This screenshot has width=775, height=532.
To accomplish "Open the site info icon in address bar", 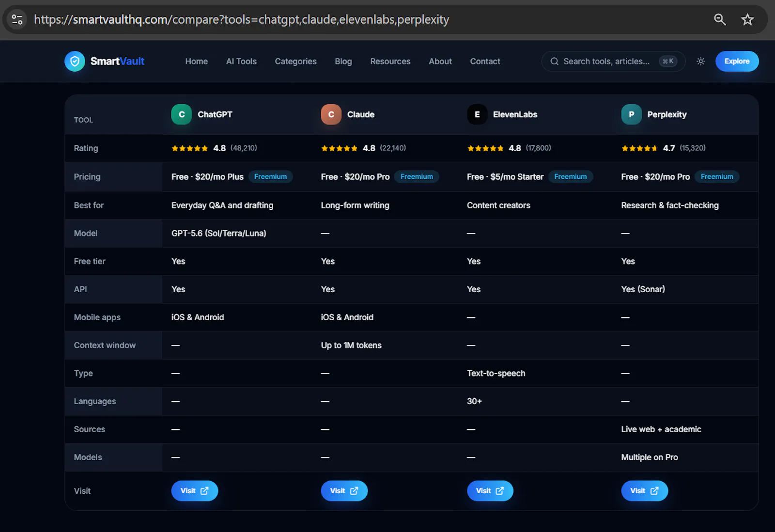I will [x=17, y=19].
